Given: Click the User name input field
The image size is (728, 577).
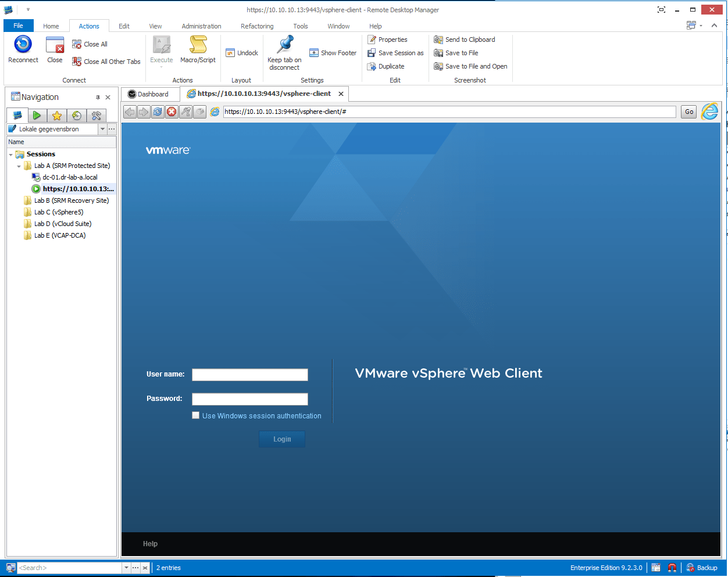Looking at the screenshot, I should click(250, 375).
